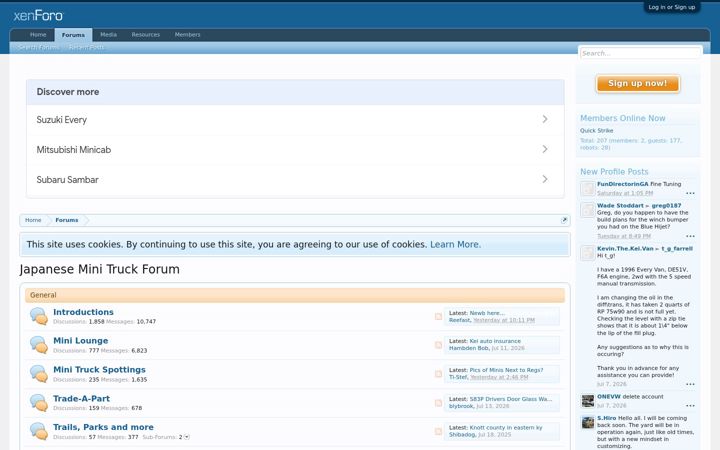720x450 pixels.
Task: Open the Trade-A-Part forum link
Action: (81, 399)
